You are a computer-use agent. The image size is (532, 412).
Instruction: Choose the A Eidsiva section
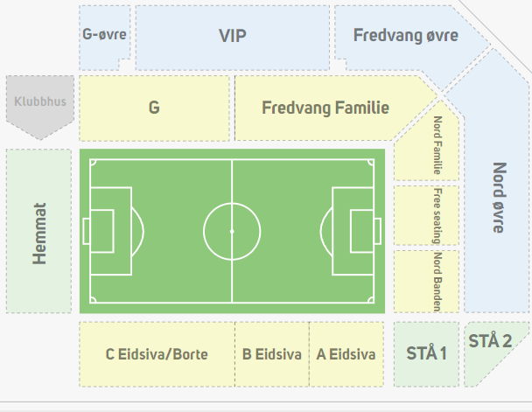[x=346, y=354]
